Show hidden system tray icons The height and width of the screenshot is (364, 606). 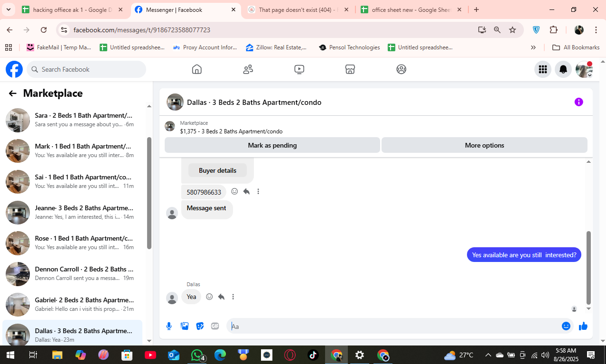[x=488, y=355]
